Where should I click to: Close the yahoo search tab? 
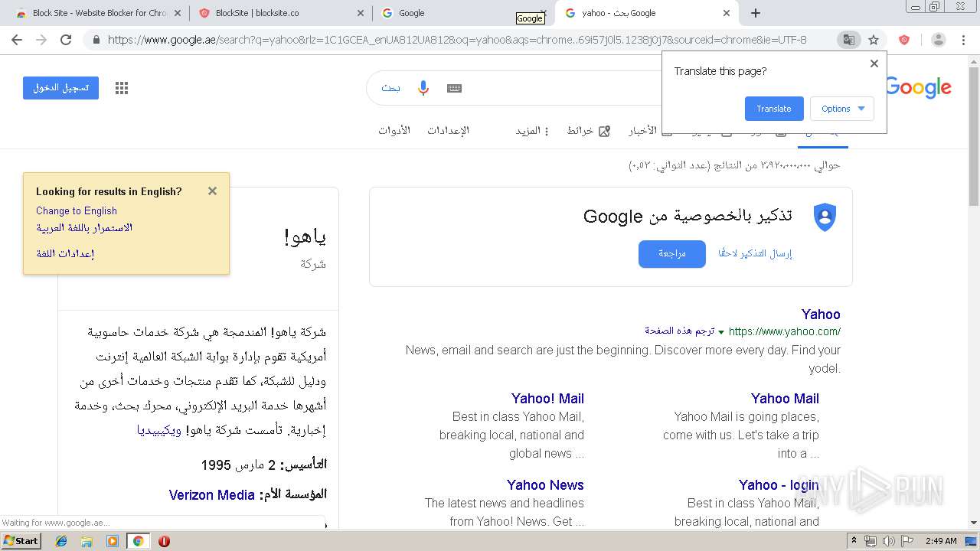(727, 13)
